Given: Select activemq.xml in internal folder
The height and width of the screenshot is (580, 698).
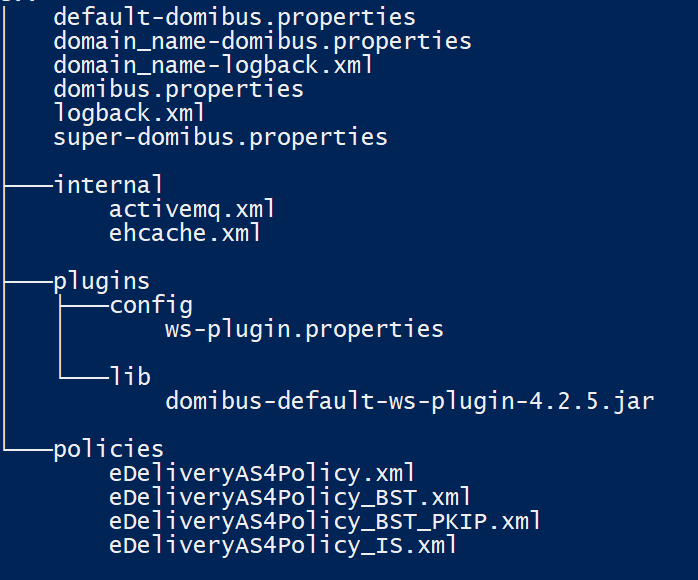Looking at the screenshot, I should tap(192, 209).
